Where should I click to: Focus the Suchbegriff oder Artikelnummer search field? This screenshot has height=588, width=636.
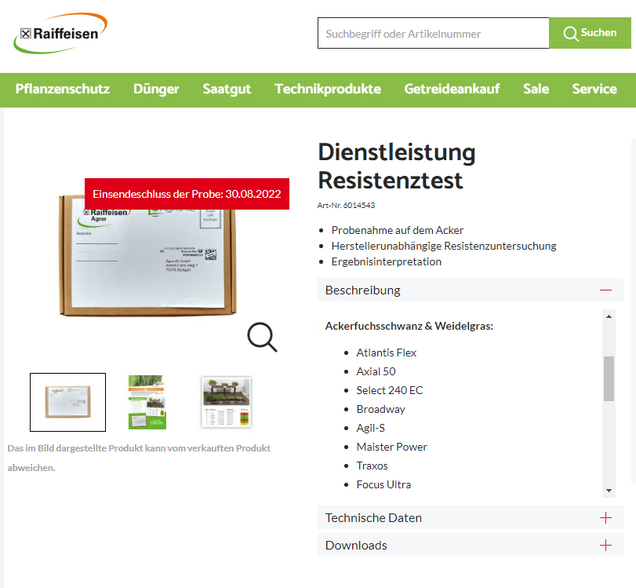(433, 33)
